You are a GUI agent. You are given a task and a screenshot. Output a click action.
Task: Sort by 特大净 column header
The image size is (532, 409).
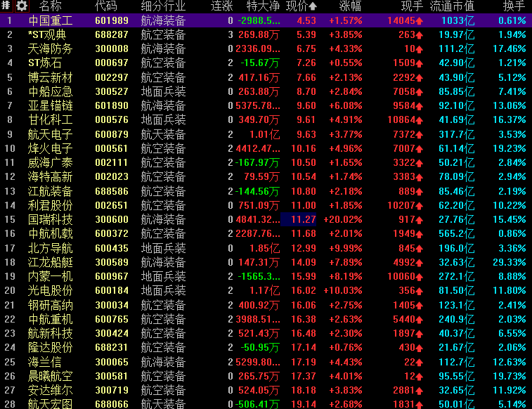[x=263, y=6]
